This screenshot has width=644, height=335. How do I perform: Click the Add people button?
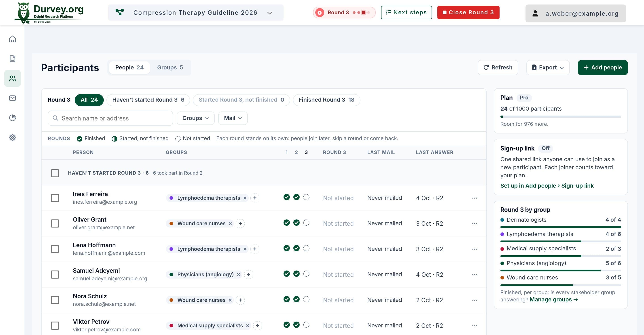602,68
